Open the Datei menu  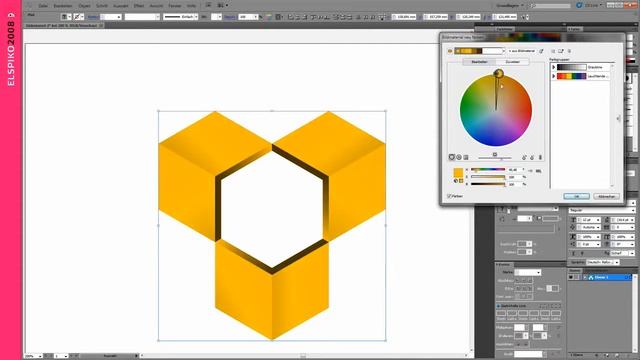(43, 6)
